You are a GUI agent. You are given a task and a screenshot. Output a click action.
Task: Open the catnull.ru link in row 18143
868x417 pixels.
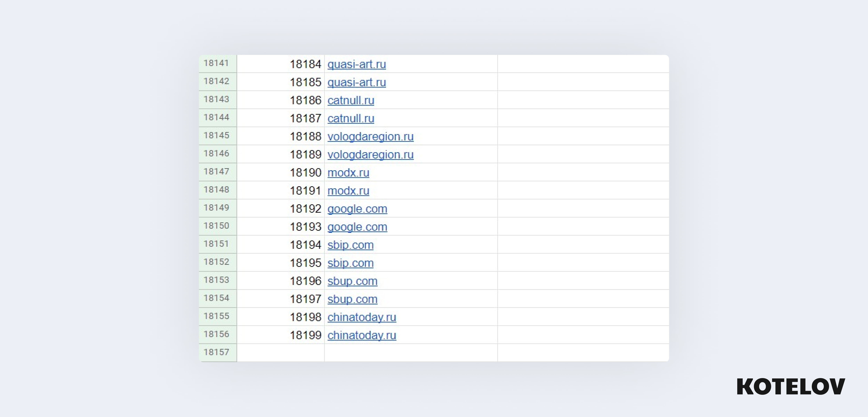point(350,100)
